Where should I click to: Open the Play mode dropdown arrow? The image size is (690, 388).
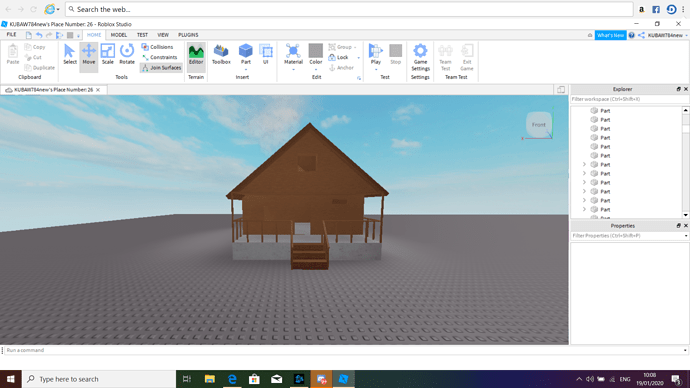coord(375,70)
